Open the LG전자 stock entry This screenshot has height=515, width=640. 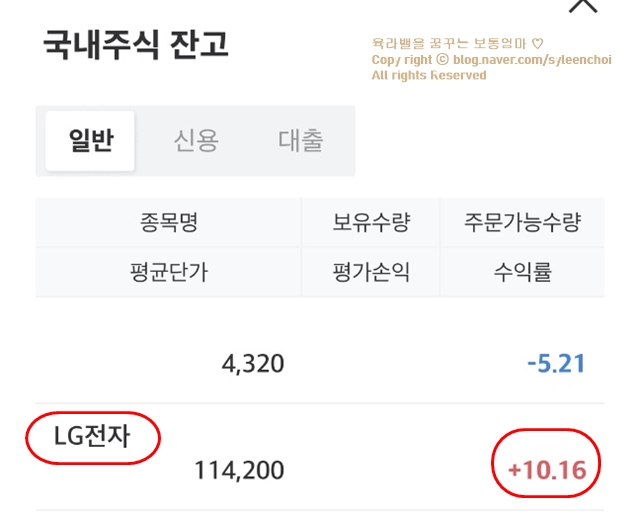[x=92, y=437]
